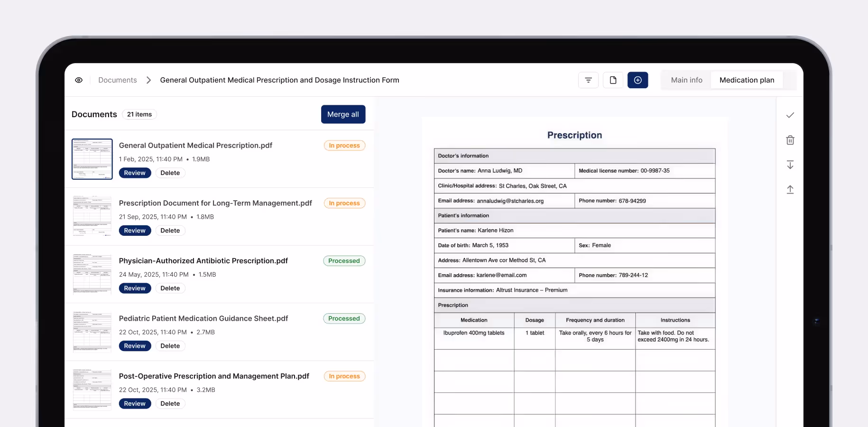Image resolution: width=868 pixels, height=427 pixels.
Task: Click Altrust Insurance – Premium cell
Action: coord(574,290)
